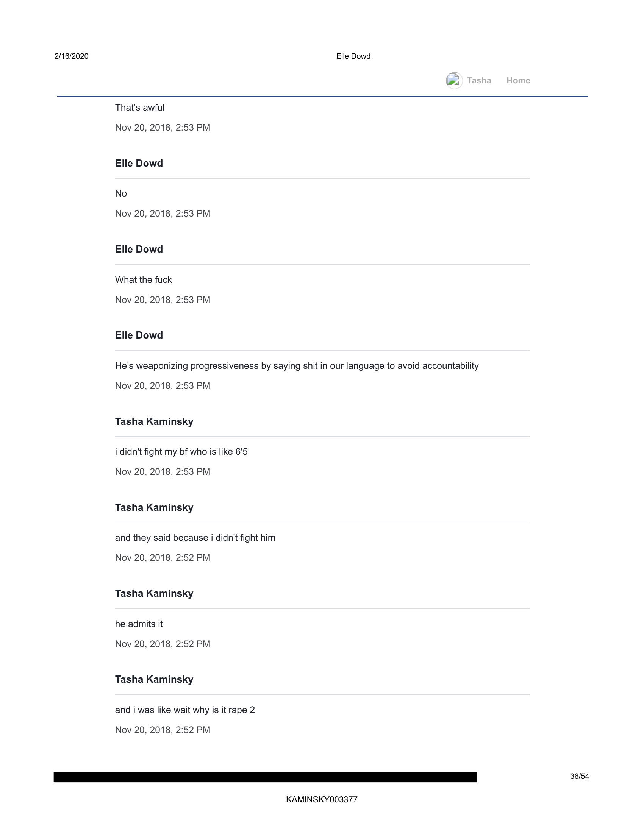This screenshot has width=644, height=833.
Task: Click the "he admits it" message
Action: pos(139,624)
